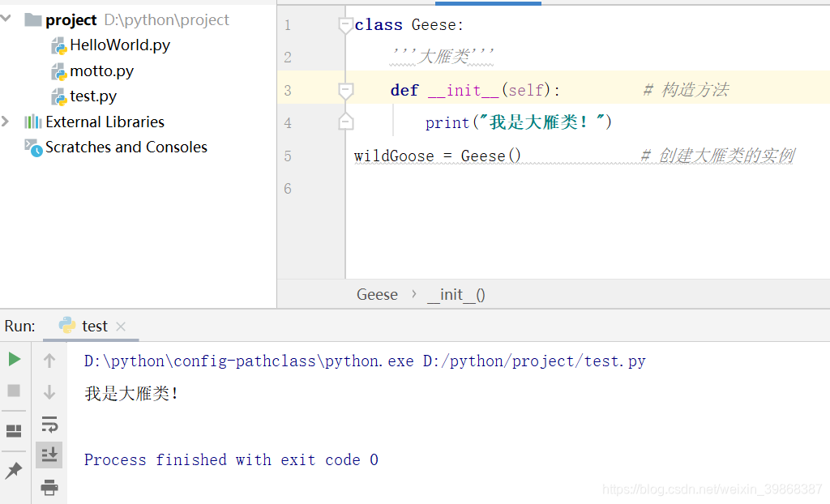Click line number 1 in gutter
The image size is (830, 504).
pyautogui.click(x=288, y=25)
